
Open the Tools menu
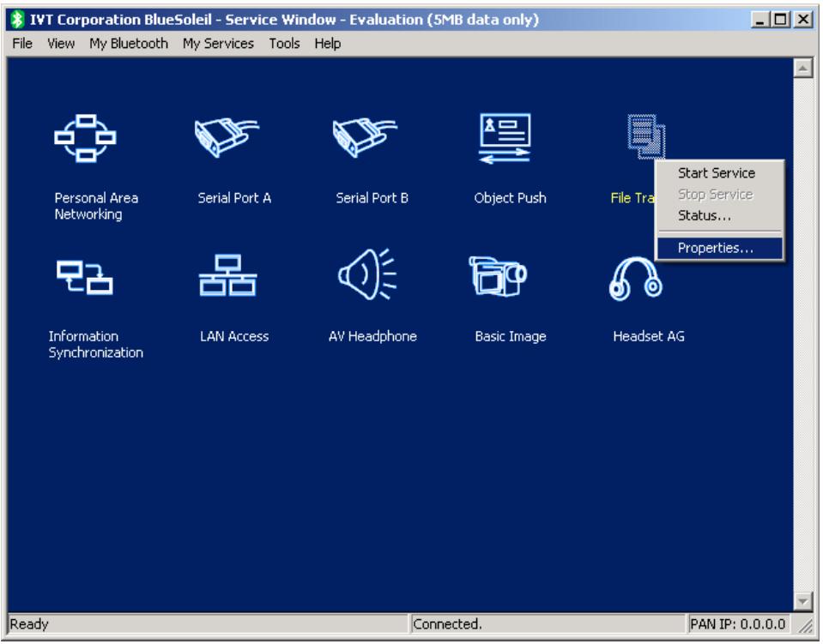pos(284,44)
